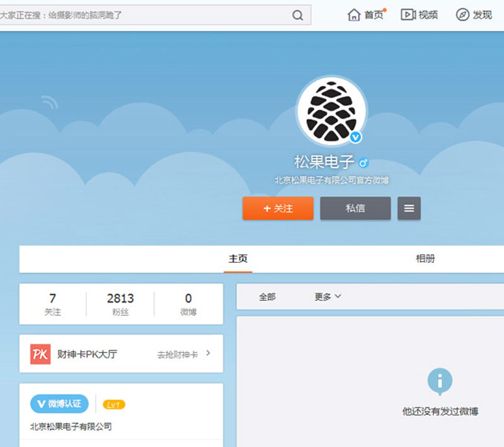Open the 财神卡PK大厅 link
Viewport: 504px width, 447px height.
coord(87,354)
